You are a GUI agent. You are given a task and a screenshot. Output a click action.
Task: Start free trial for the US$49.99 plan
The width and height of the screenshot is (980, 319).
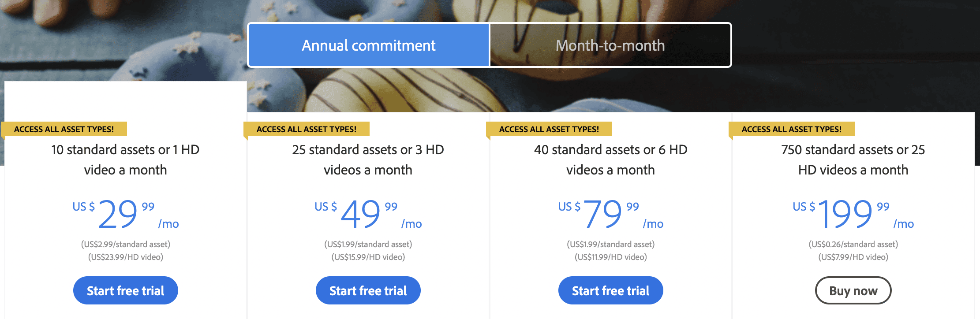tap(368, 291)
